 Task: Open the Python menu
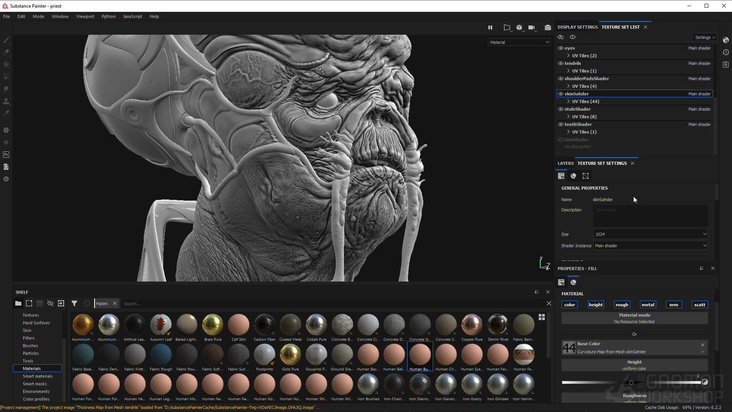(108, 16)
